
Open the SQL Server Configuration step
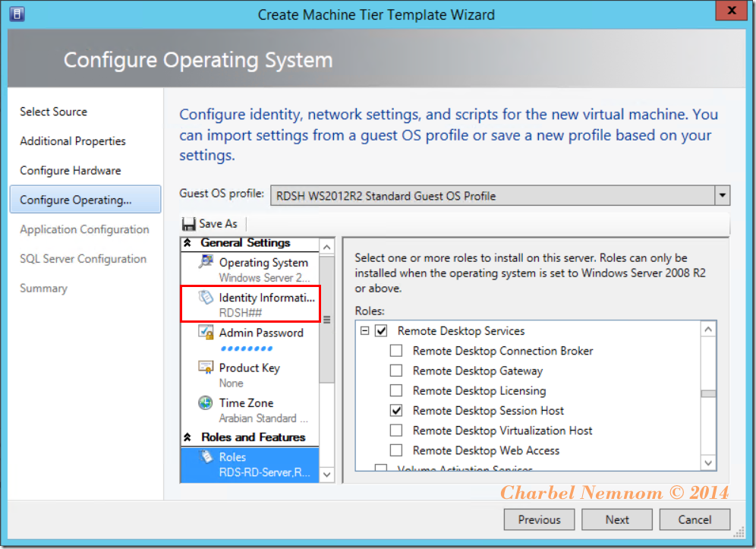coord(83,259)
